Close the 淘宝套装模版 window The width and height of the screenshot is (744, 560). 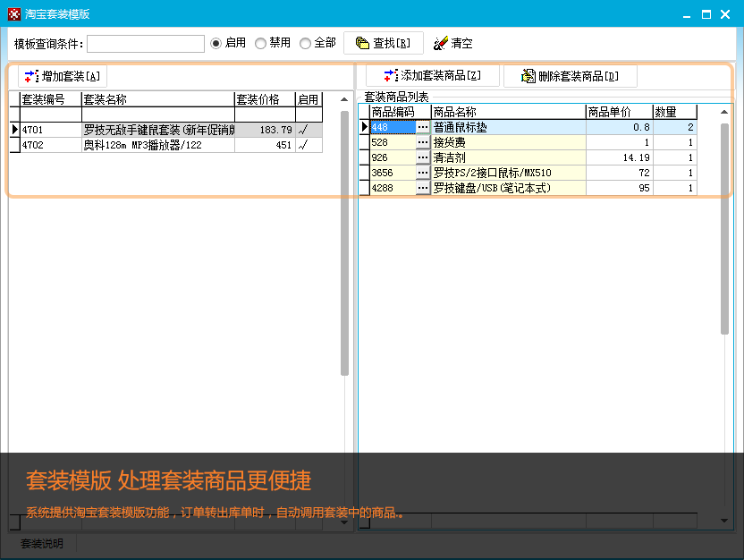(x=725, y=14)
